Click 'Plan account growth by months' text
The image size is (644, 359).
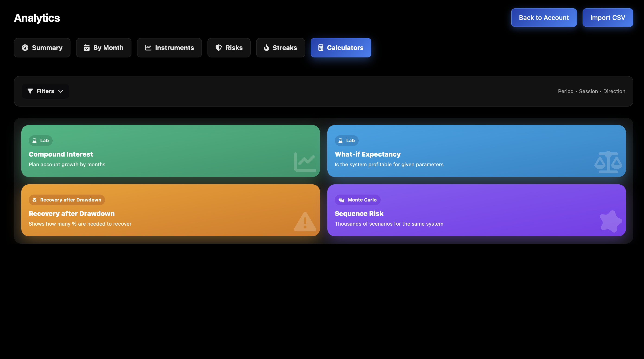point(67,165)
